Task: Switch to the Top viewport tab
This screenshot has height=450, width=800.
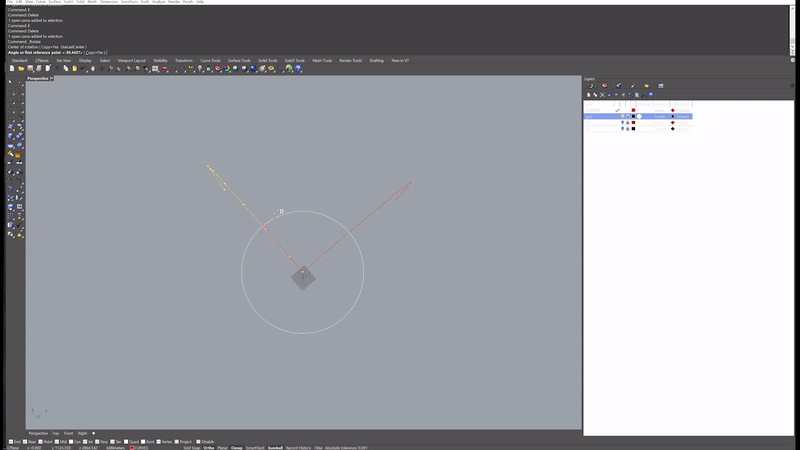Action: click(x=55, y=434)
